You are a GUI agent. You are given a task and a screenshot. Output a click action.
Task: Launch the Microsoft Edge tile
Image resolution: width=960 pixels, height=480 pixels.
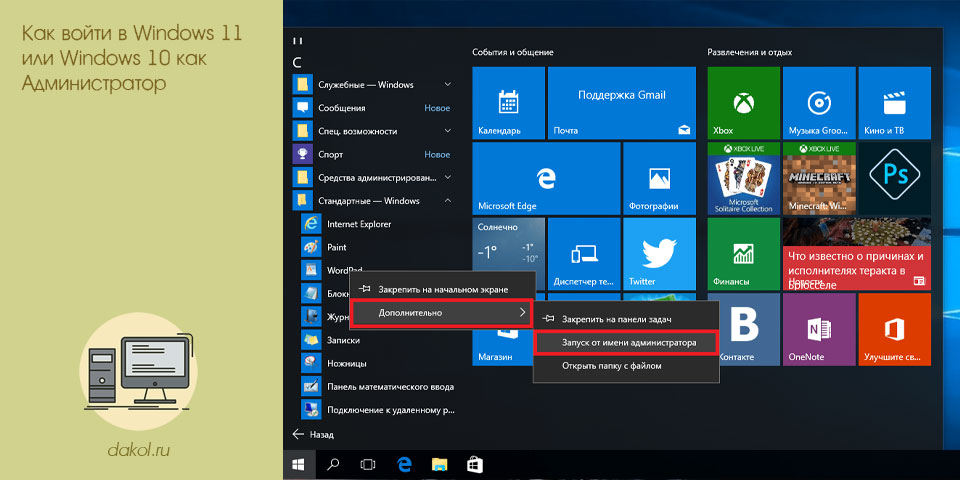(x=546, y=178)
